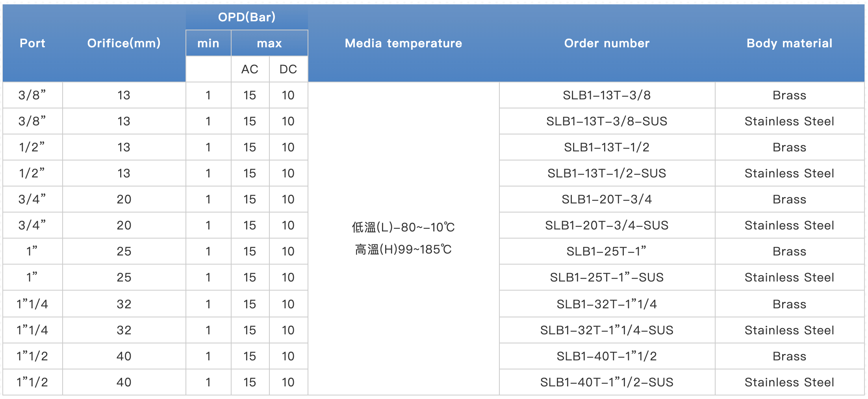Screen dimensions: 868x399
Task: Click order number SLB1-13T-1/2-SUS
Action: click(607, 173)
